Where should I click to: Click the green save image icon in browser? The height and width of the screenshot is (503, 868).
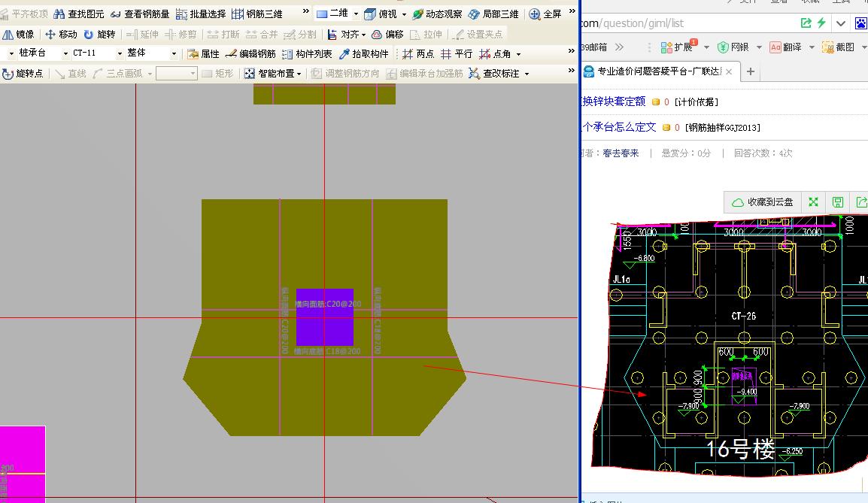point(838,202)
